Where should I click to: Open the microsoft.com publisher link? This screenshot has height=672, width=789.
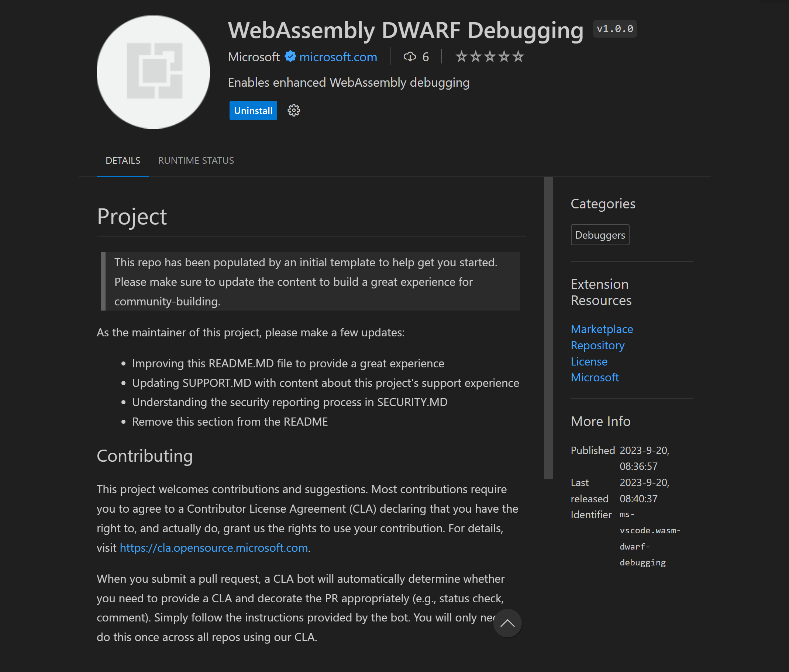[337, 56]
